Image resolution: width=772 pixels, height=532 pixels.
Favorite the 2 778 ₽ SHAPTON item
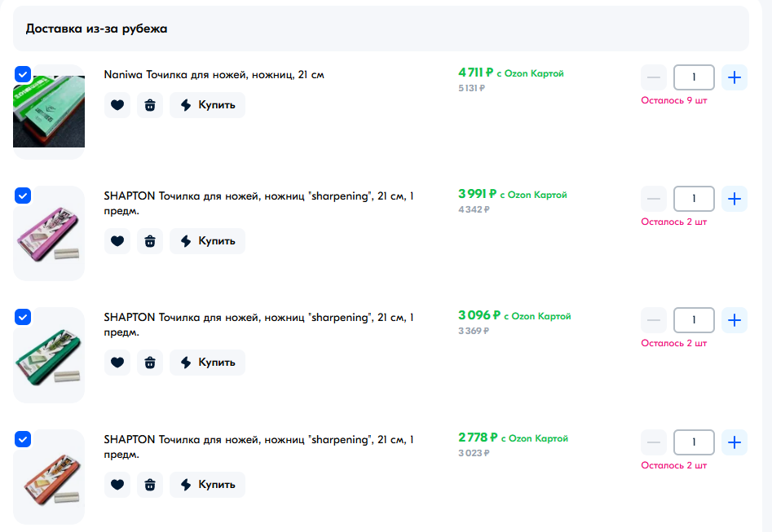[117, 485]
